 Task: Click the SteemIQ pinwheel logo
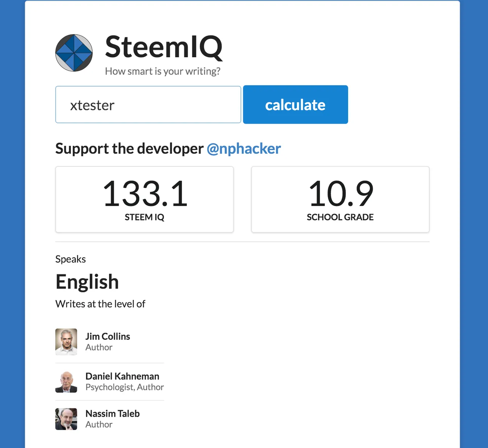pos(74,53)
